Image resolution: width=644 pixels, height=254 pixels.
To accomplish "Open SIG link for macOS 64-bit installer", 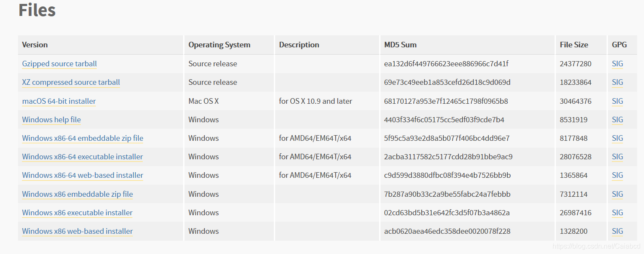I will (x=617, y=101).
